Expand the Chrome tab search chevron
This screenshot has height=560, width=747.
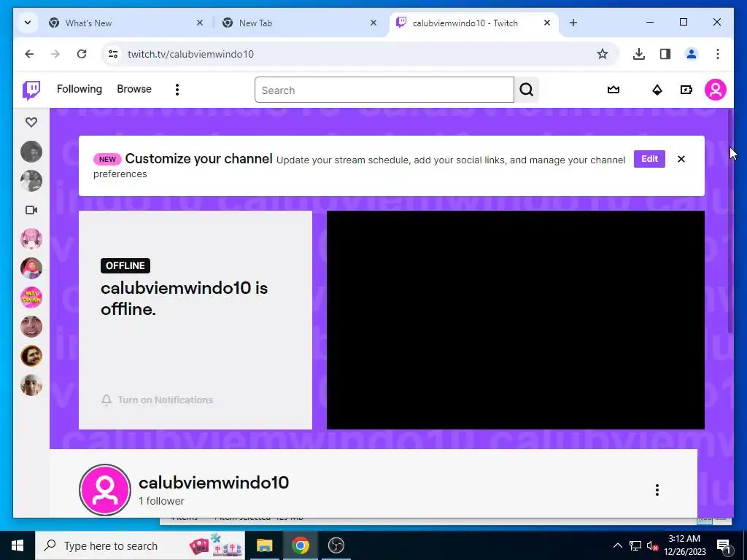pyautogui.click(x=28, y=23)
